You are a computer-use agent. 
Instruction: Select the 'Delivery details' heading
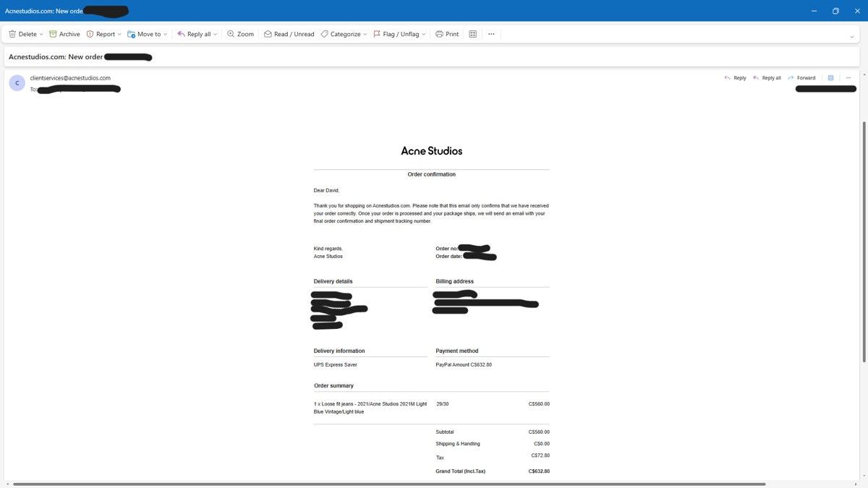pyautogui.click(x=333, y=281)
